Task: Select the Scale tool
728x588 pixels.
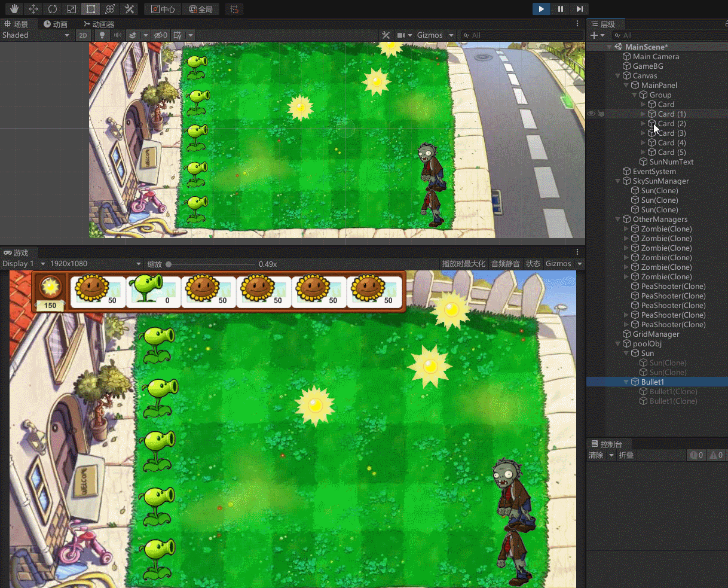Action: pyautogui.click(x=72, y=9)
